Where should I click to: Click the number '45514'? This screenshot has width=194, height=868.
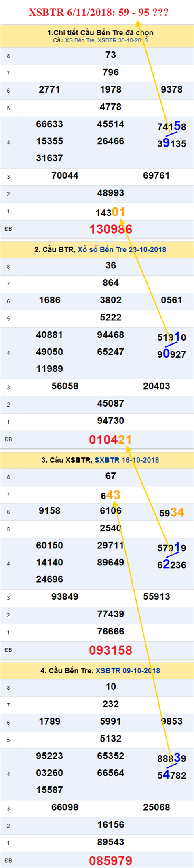(x=110, y=124)
